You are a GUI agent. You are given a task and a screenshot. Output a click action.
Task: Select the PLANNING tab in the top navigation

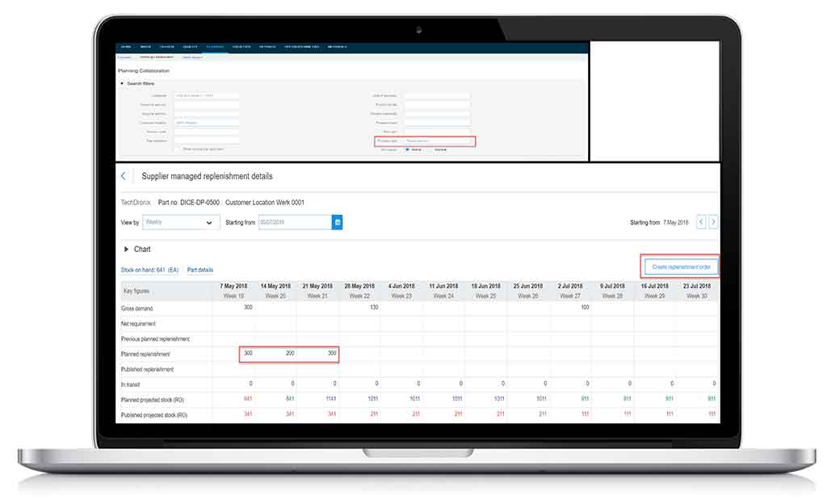(215, 47)
